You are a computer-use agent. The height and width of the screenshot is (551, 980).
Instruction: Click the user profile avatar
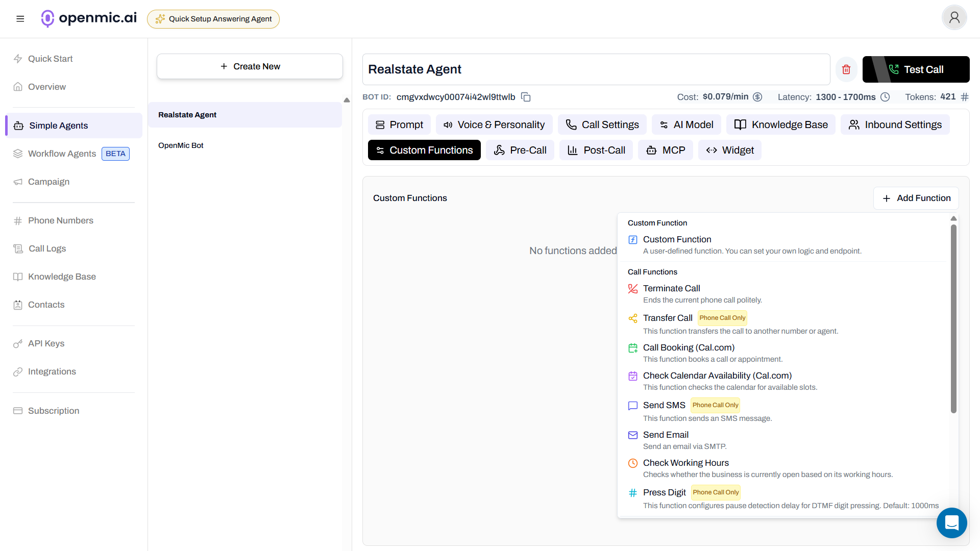pyautogui.click(x=954, y=17)
